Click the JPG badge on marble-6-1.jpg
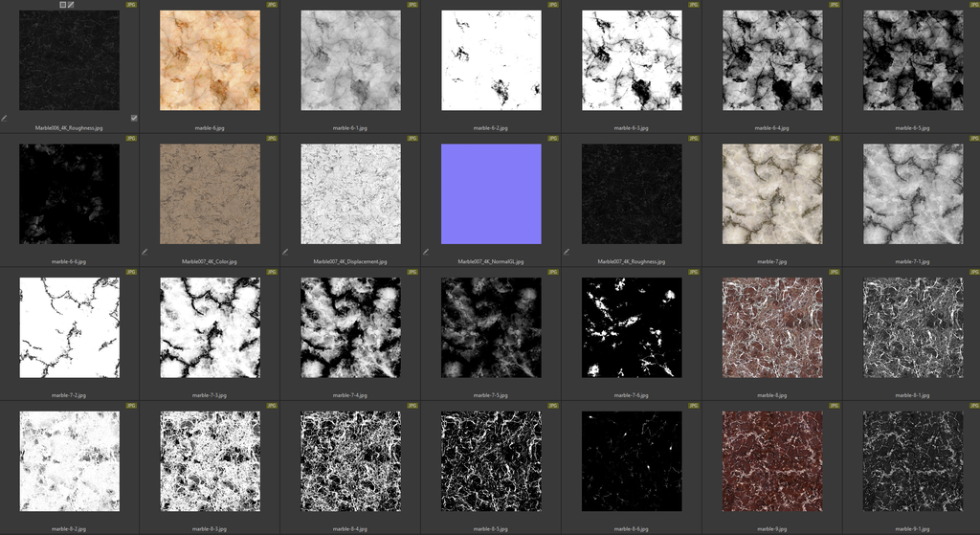Viewport: 980px width, 535px height. tap(412, 5)
